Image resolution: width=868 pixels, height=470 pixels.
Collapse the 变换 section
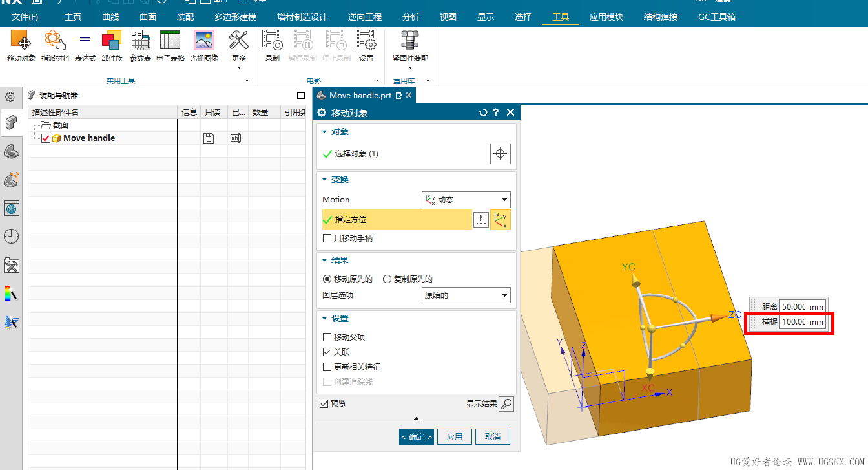coord(325,180)
